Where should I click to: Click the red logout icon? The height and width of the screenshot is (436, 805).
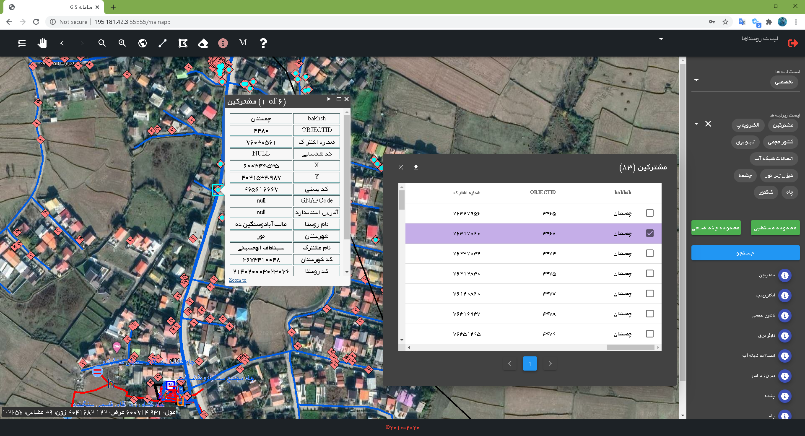point(793,43)
